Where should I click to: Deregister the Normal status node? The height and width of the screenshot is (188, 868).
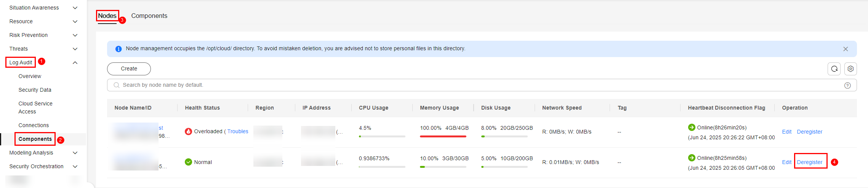pos(809,162)
